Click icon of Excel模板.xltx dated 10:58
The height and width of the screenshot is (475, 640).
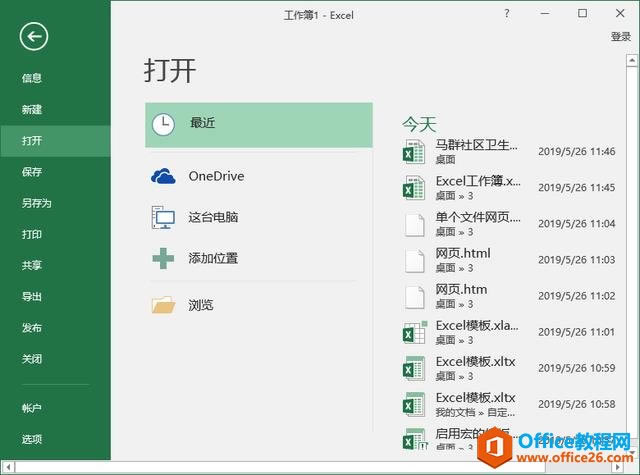click(414, 404)
